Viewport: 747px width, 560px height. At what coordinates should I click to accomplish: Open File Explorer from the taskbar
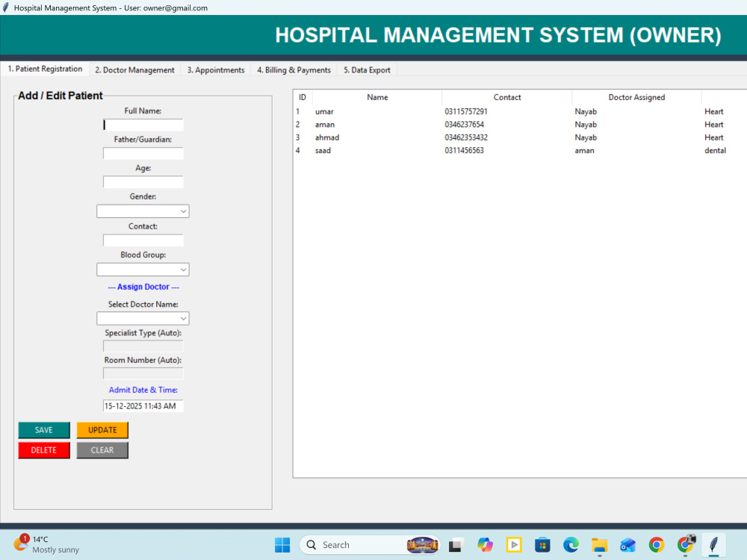pyautogui.click(x=599, y=545)
